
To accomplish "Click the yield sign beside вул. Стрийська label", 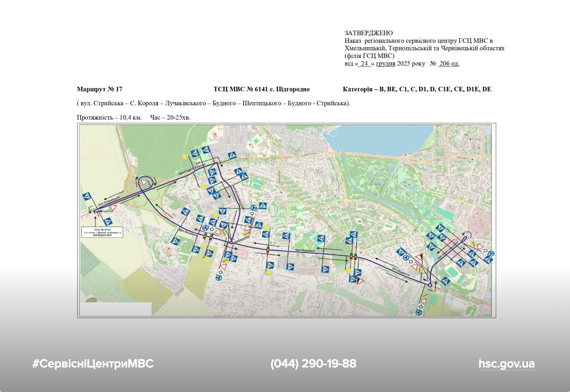I will (113, 208).
